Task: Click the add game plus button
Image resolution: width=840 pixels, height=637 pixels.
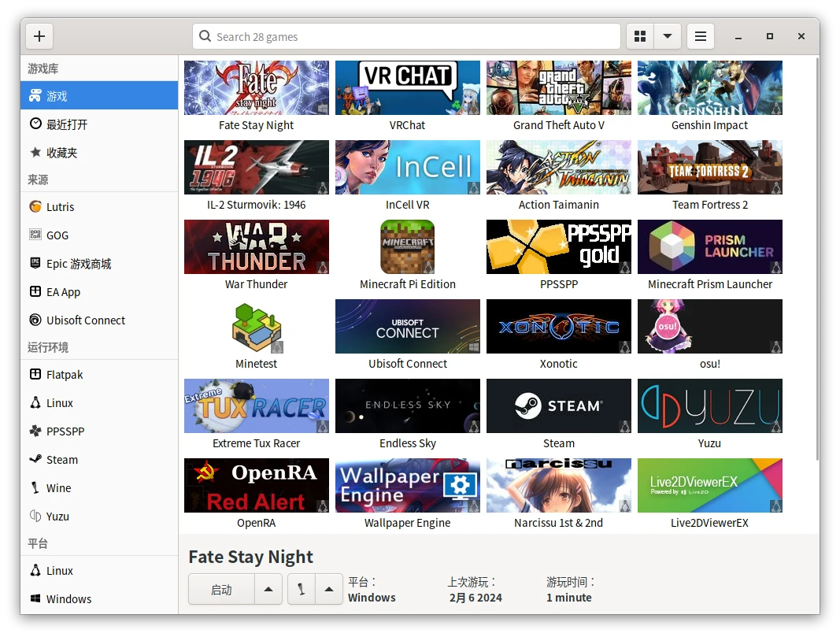Action: click(39, 36)
